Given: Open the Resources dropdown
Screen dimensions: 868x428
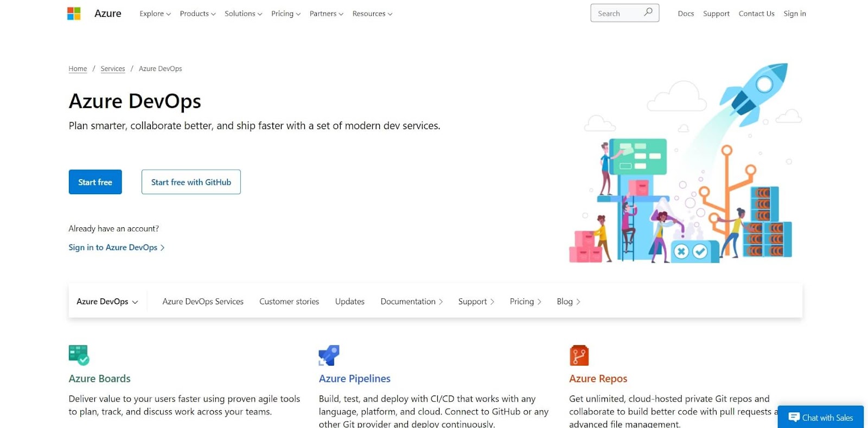Looking at the screenshot, I should 373,14.
